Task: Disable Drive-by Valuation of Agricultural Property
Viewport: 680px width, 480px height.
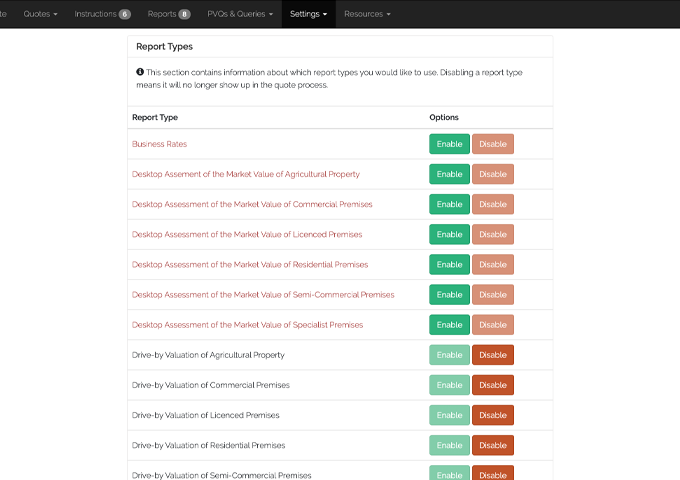Action: click(x=493, y=355)
